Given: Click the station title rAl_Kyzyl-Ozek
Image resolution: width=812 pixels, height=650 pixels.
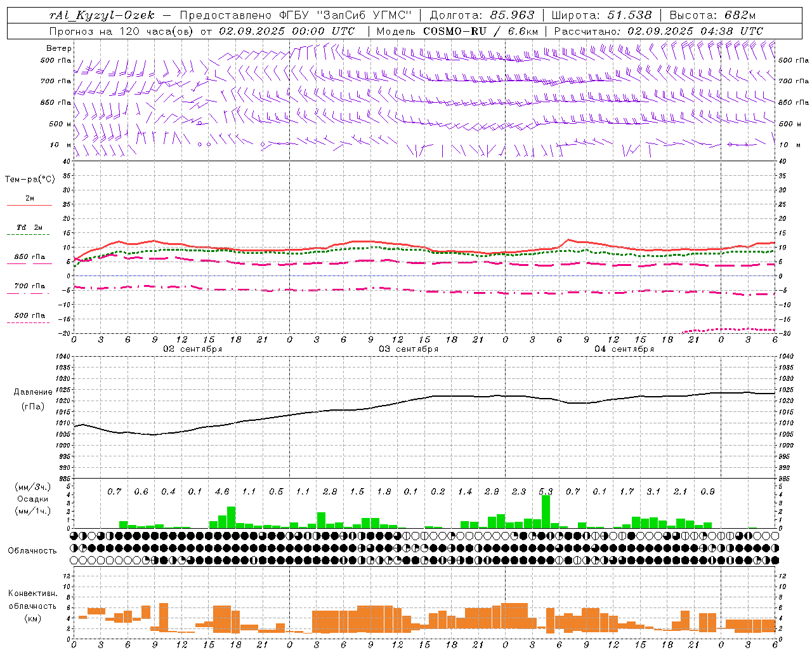Looking at the screenshot, I should pos(101,15).
